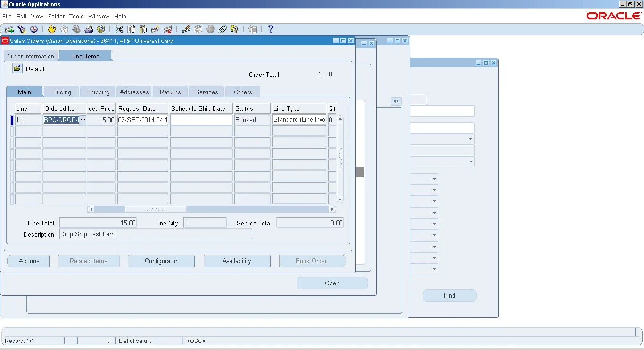
Task: Click Open button in background window
Action: point(332,283)
